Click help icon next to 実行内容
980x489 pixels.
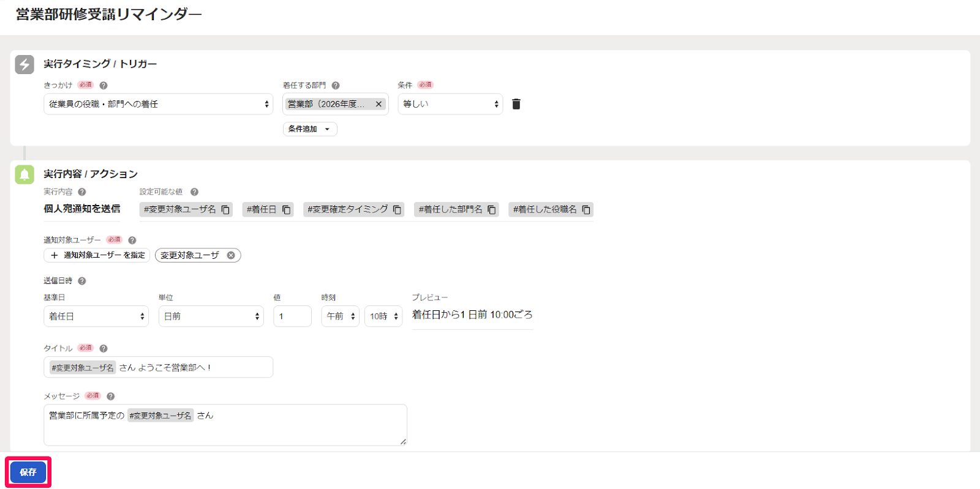coord(82,192)
